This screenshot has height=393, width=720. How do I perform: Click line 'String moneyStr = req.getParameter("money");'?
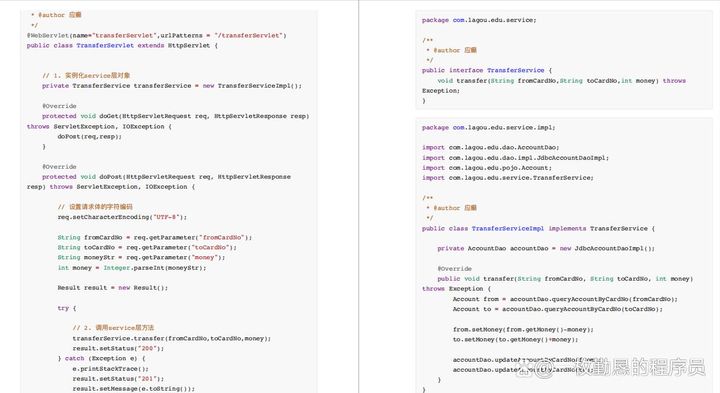(x=141, y=258)
